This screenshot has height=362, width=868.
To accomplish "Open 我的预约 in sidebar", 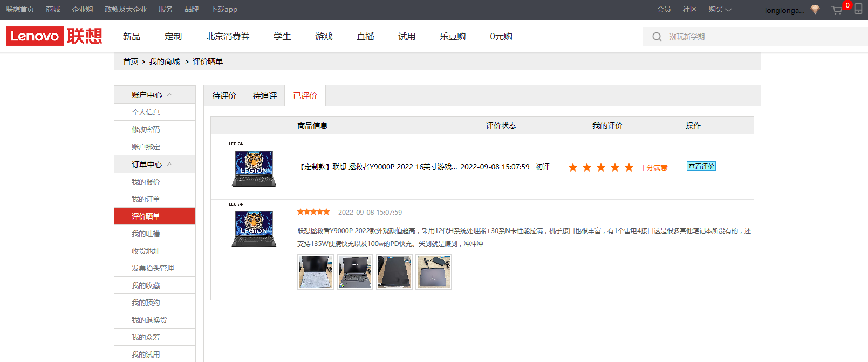I will 155,303.
